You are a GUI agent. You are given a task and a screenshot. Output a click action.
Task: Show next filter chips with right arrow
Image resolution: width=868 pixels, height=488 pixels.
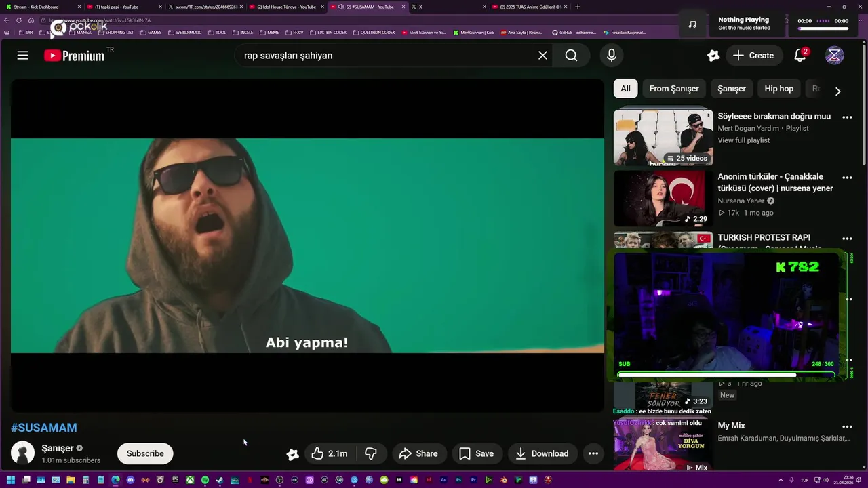[x=838, y=91]
